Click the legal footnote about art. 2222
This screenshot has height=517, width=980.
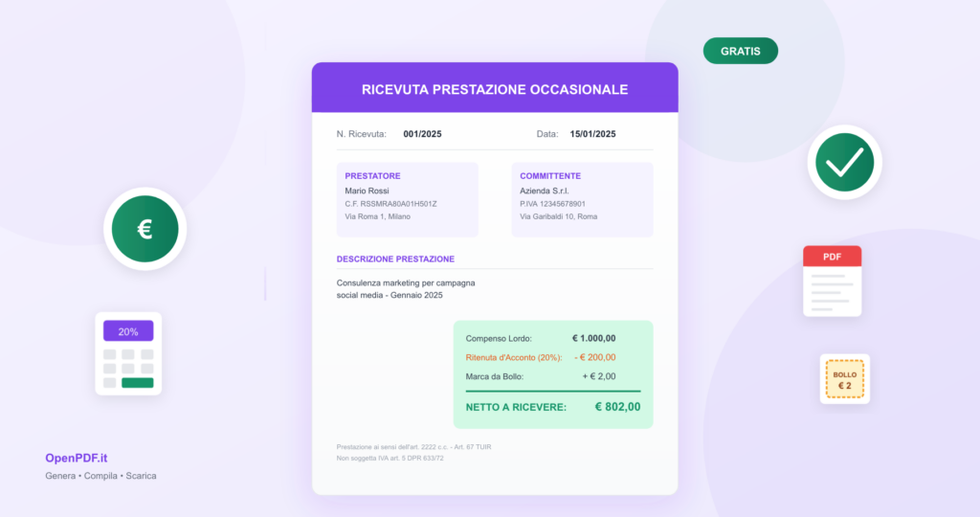pos(413,447)
